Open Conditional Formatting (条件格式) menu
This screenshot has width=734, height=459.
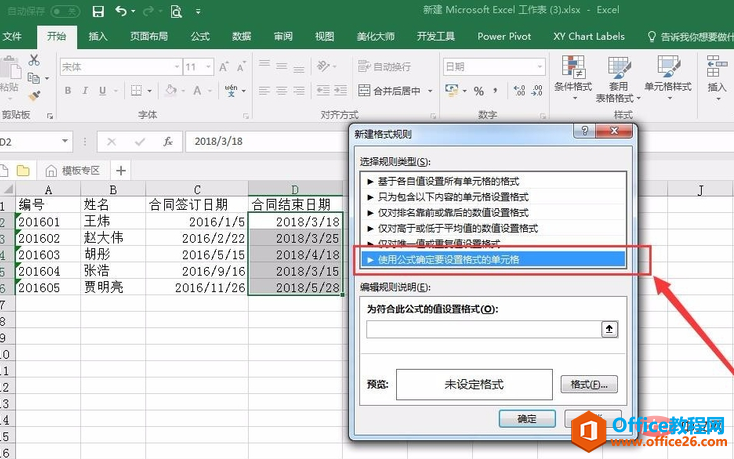click(573, 77)
